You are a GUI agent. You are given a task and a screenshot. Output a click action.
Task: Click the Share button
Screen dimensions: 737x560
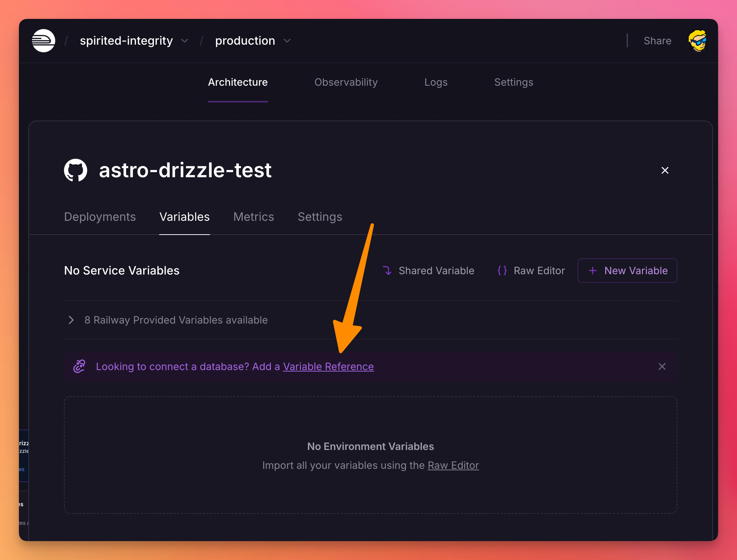click(657, 41)
